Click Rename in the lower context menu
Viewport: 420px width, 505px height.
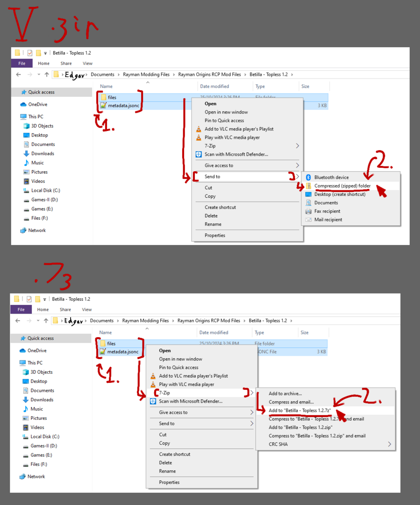[x=167, y=471]
